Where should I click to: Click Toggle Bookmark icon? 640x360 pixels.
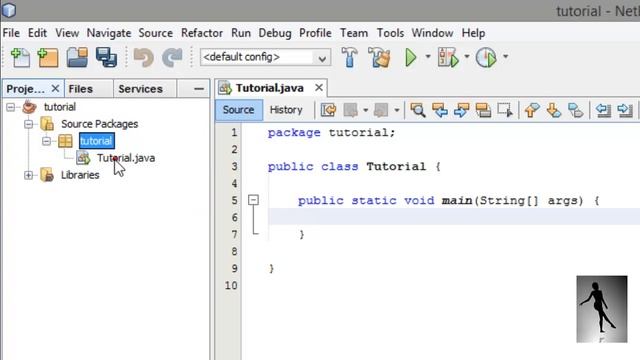tap(576, 110)
